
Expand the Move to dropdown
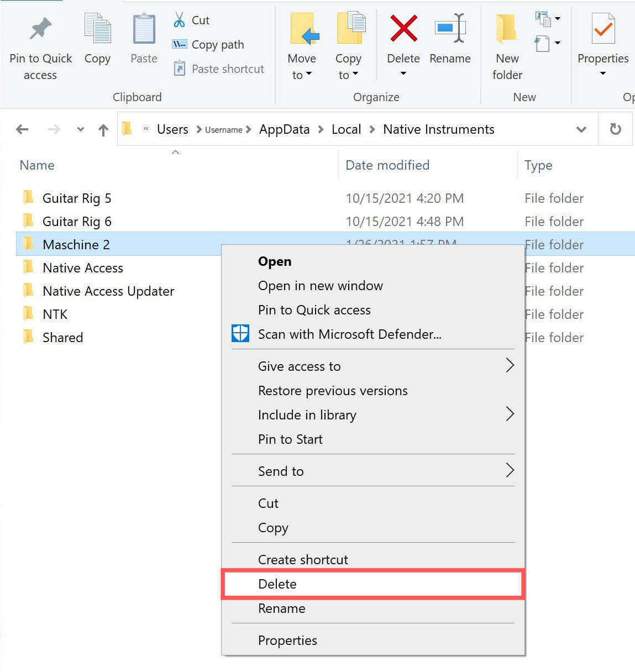coord(302,66)
